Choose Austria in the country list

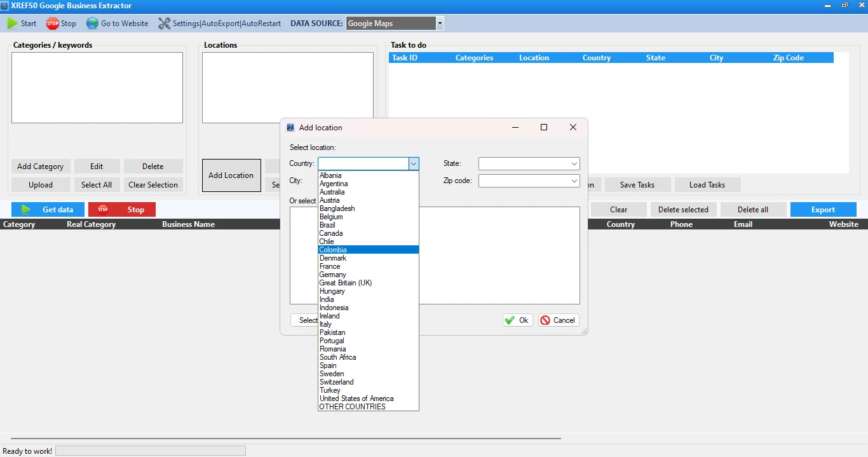(368, 200)
